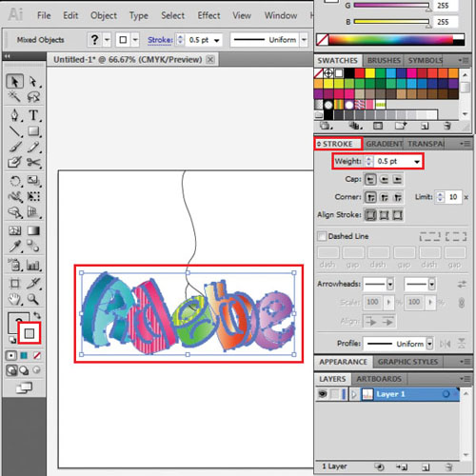Select the Rectangle tool
The height and width of the screenshot is (476, 476).
[33, 131]
